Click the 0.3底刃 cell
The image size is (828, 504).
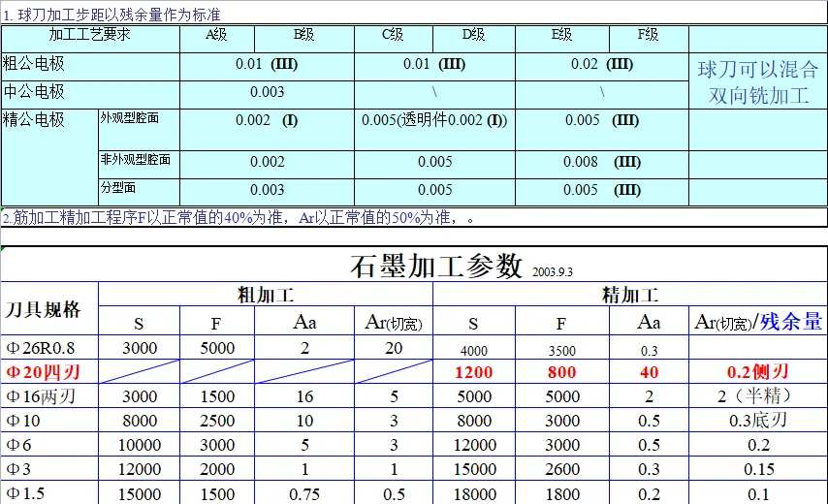pyautogui.click(x=758, y=421)
